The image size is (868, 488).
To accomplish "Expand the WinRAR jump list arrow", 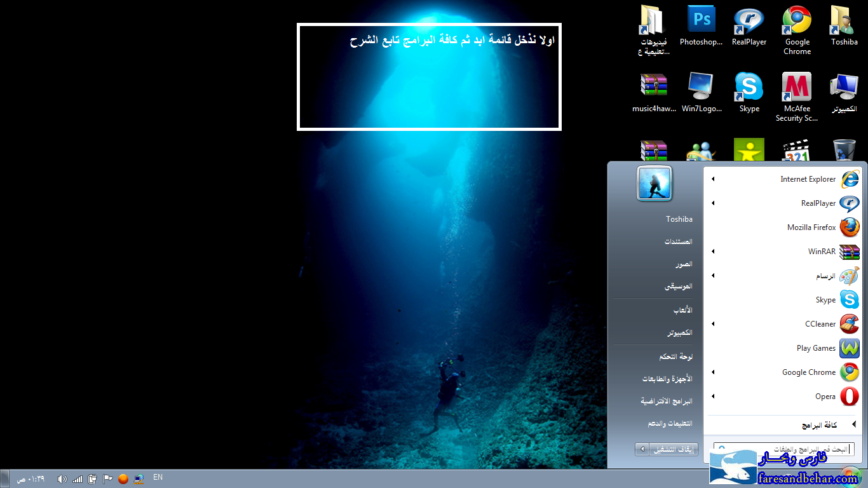I will [713, 252].
